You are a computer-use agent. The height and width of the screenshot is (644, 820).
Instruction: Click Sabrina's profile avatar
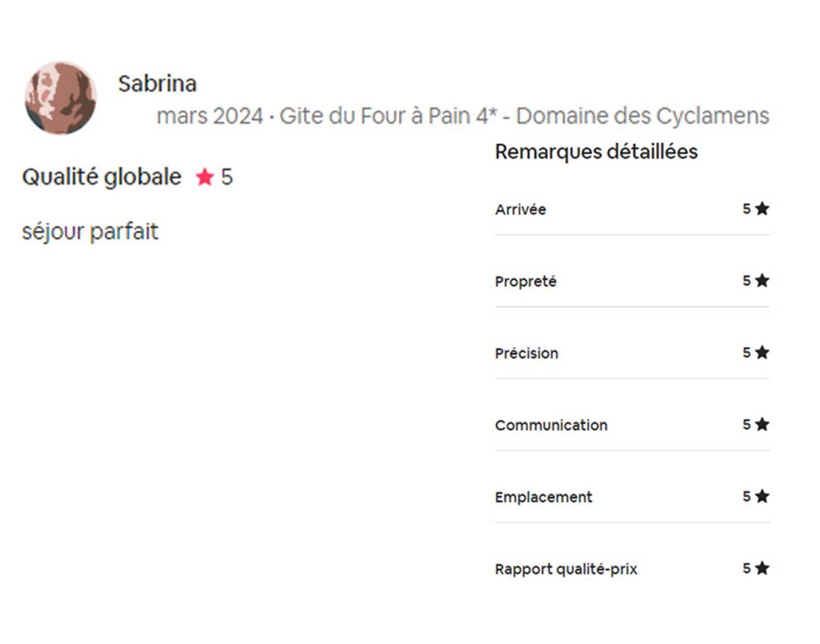tap(60, 98)
